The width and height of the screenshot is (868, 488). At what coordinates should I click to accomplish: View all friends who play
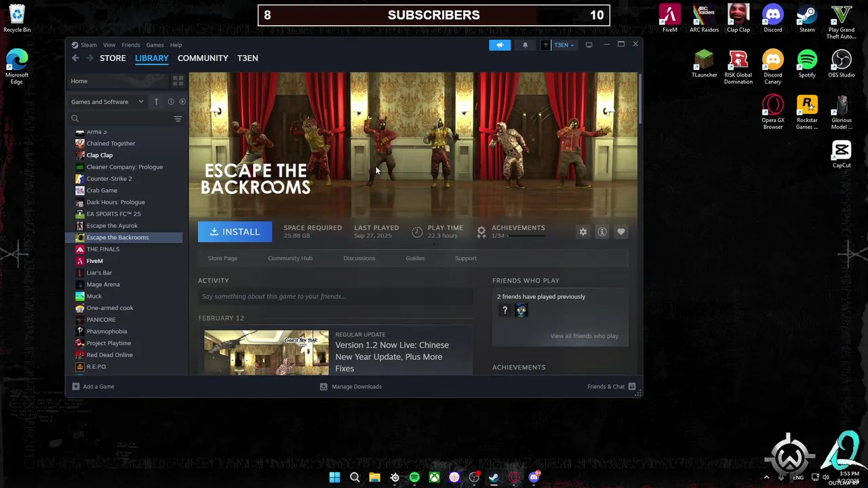tap(584, 336)
